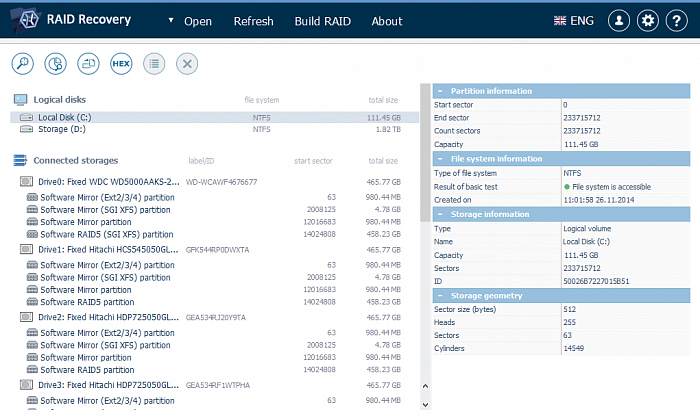
Task: Click the list view toolbar icon
Action: 154,63
